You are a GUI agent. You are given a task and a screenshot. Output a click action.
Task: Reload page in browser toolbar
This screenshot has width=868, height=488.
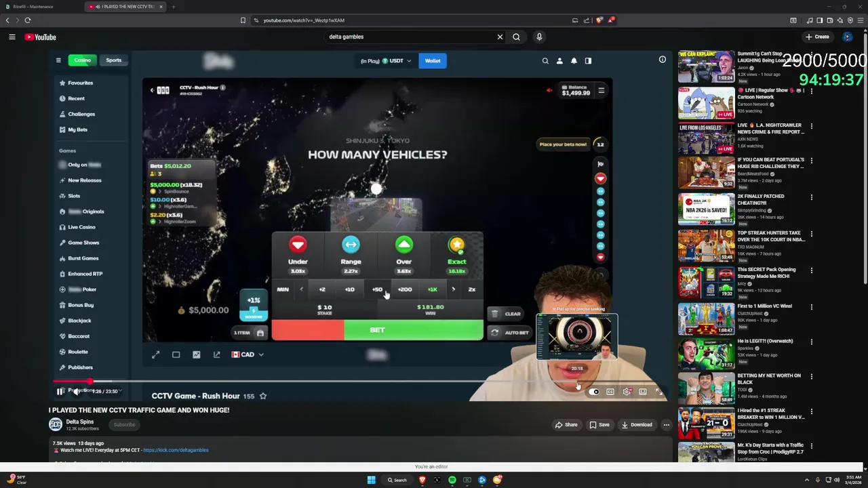click(x=28, y=20)
